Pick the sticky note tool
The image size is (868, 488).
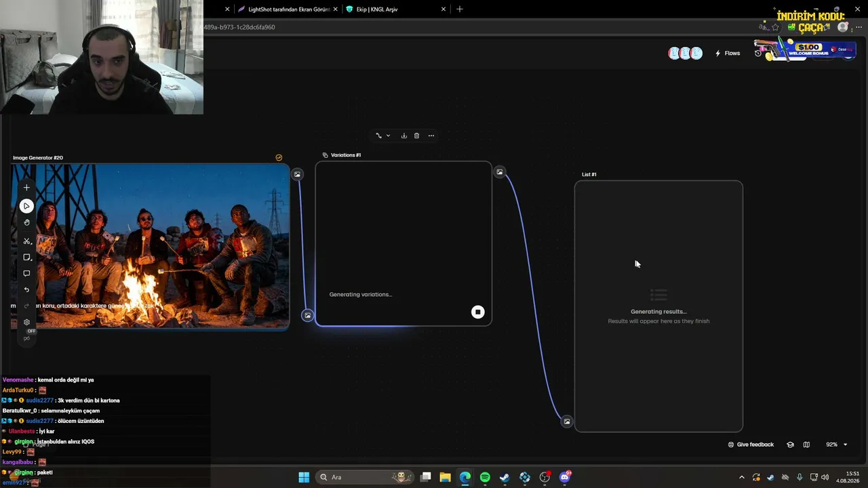[26, 258]
